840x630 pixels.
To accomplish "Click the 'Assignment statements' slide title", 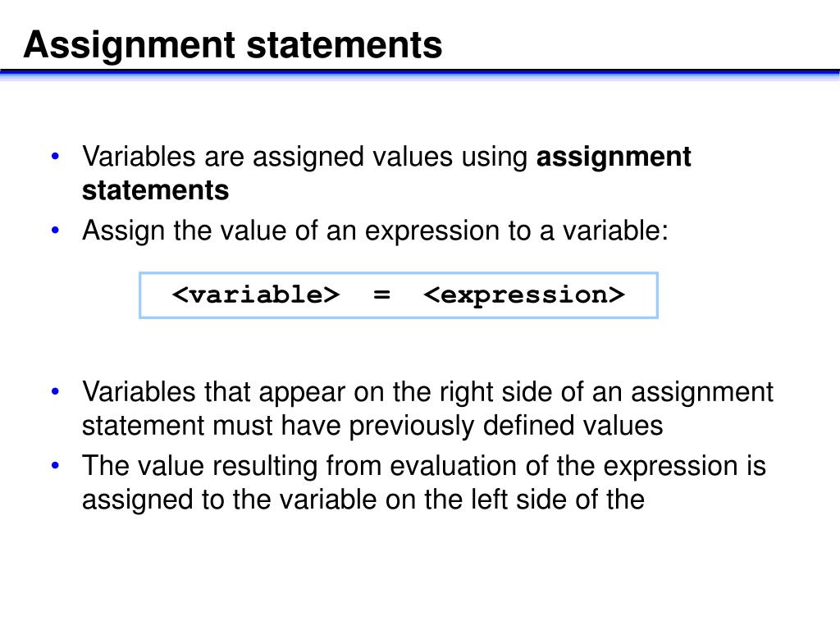I will pyautogui.click(x=233, y=45).
